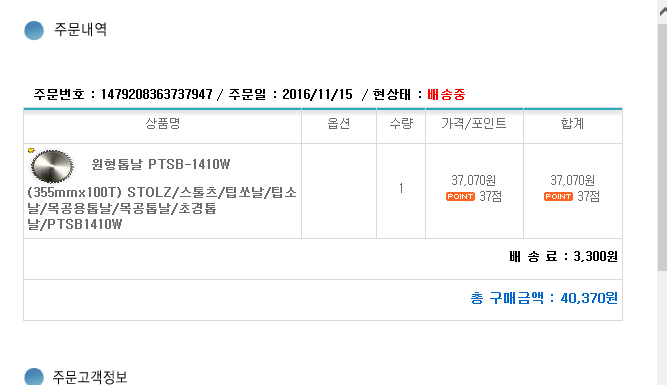Click the blue bullet beside 주문내역

click(x=34, y=30)
